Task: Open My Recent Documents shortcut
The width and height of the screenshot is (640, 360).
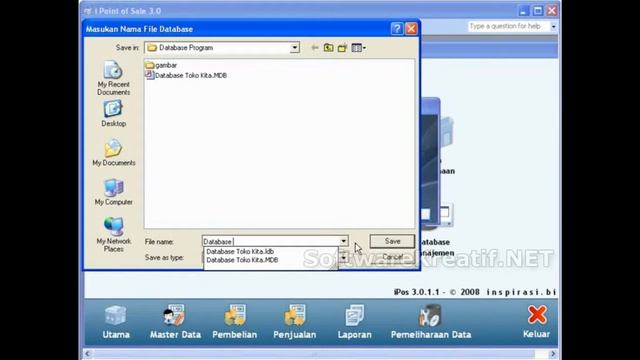Action: (113, 78)
